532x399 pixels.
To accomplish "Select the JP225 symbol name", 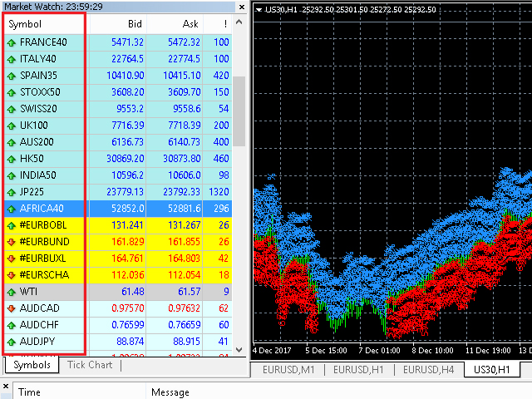I will pos(32,192).
